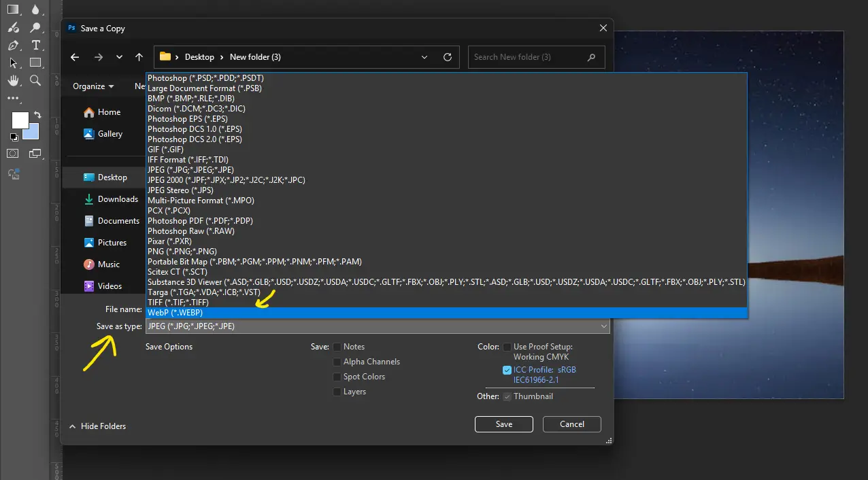The image size is (868, 480).
Task: Select the Pen tool
Action: [12, 45]
